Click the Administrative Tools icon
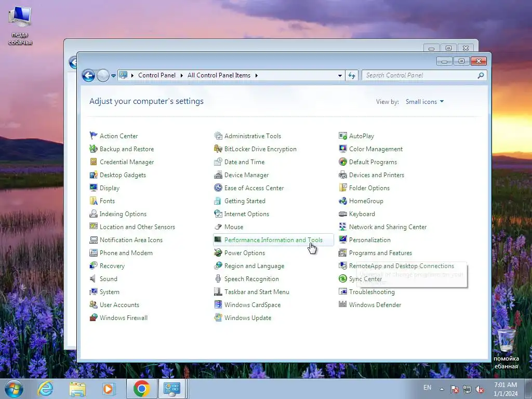532x399 pixels. coord(218,136)
